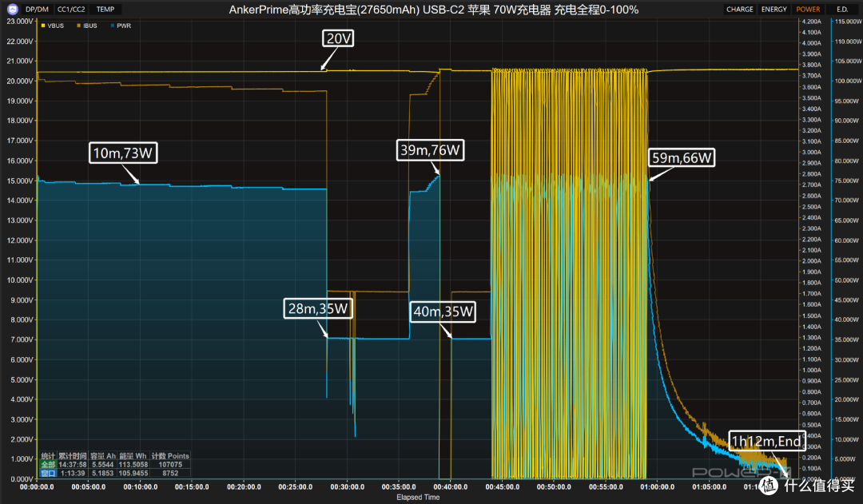
Task: Click the chart title text
Action: [x=434, y=10]
